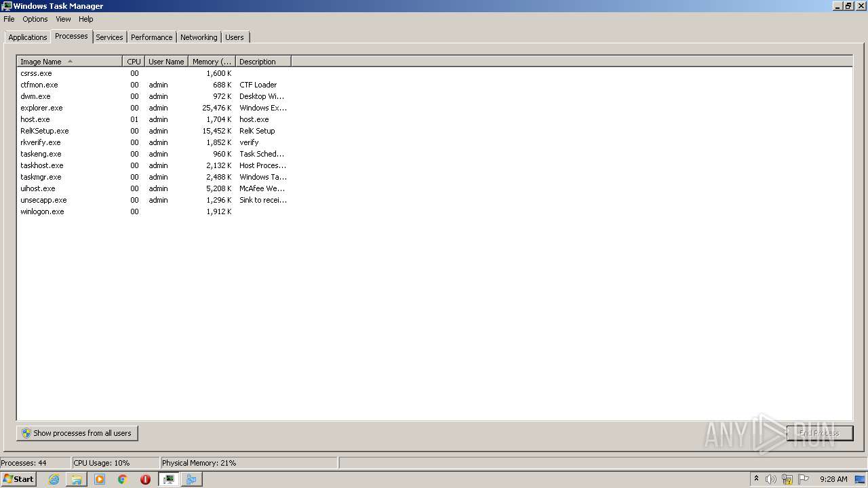Switch to the Applications tab

pos(28,37)
